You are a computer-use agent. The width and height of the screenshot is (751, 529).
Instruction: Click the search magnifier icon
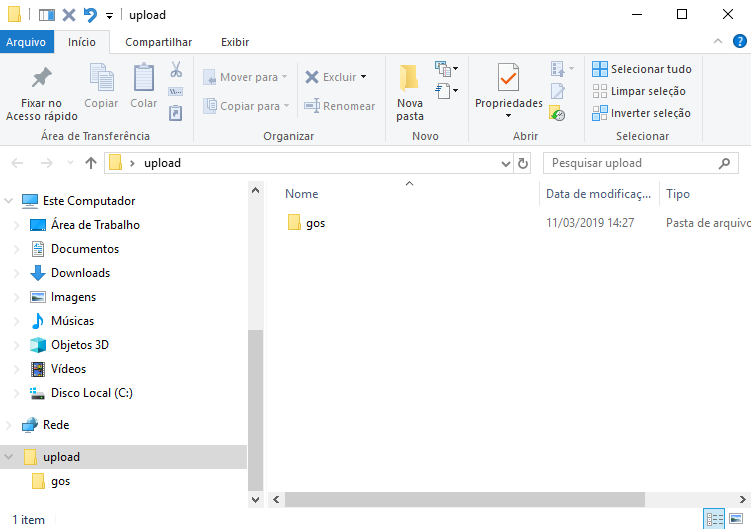pyautogui.click(x=724, y=163)
